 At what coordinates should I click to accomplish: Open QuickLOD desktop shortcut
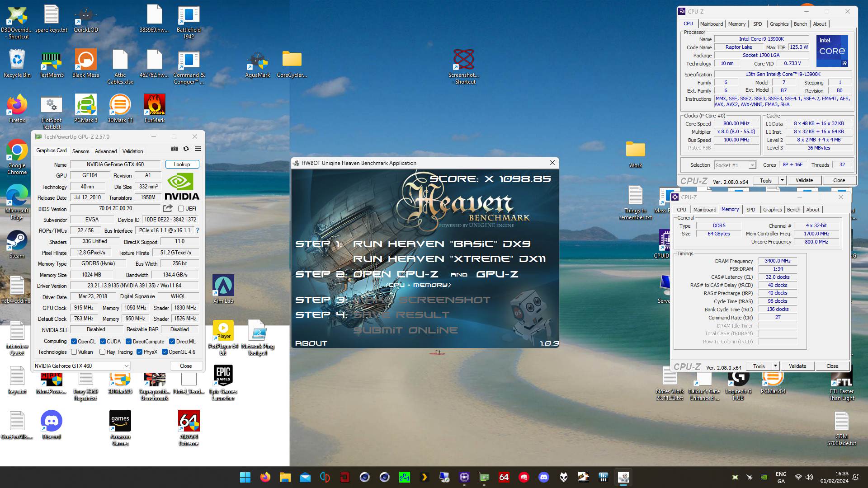(x=86, y=19)
